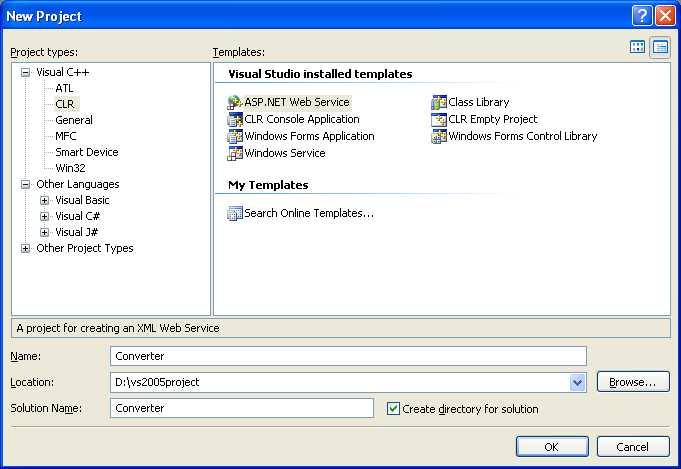Switch to large icons view
Viewport: 681px width, 469px height.
(638, 47)
